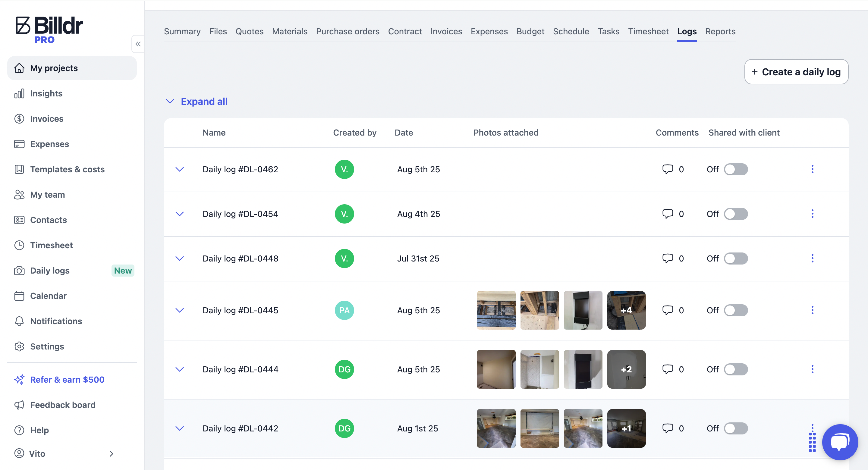Click the Billdr PRO logo
The image size is (868, 470).
tap(49, 30)
